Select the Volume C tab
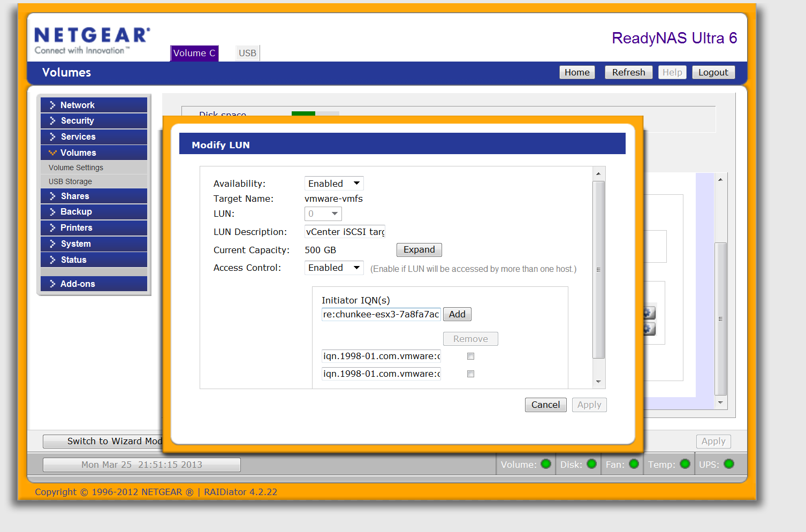The image size is (806, 532). pyautogui.click(x=194, y=53)
